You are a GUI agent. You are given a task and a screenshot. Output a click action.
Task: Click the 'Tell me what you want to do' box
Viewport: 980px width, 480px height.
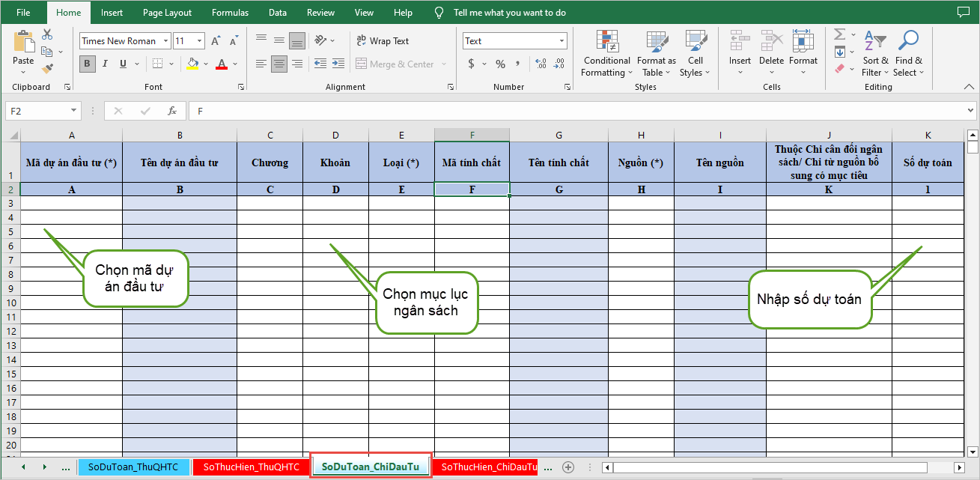509,13
